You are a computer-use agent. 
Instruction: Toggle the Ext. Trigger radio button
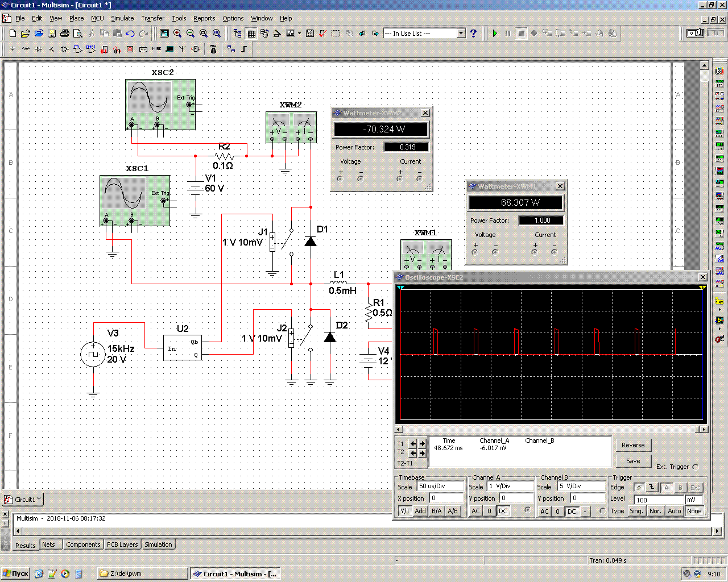click(696, 467)
